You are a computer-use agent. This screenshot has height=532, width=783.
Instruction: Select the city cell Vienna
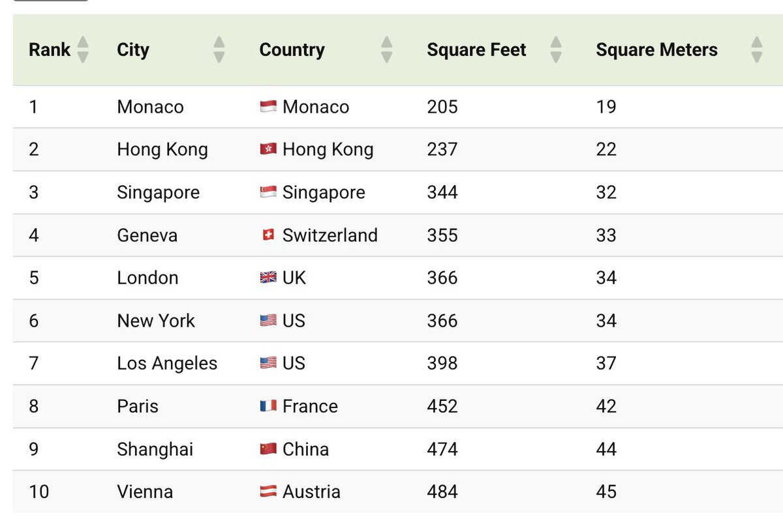tap(145, 492)
